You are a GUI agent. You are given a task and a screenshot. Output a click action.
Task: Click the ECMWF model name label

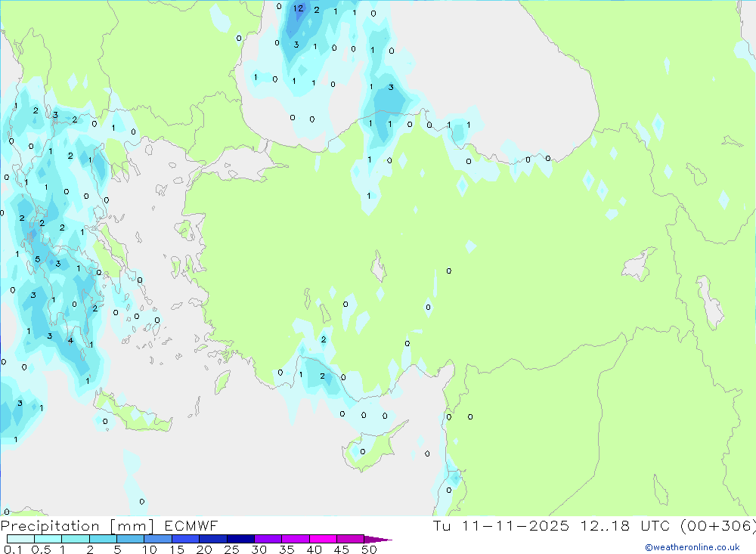pyautogui.click(x=191, y=525)
